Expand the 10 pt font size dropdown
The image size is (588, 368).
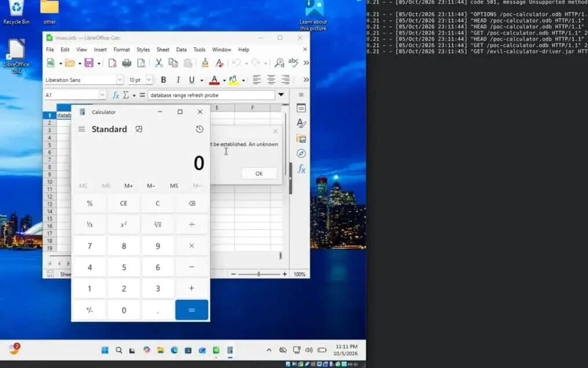coord(149,80)
